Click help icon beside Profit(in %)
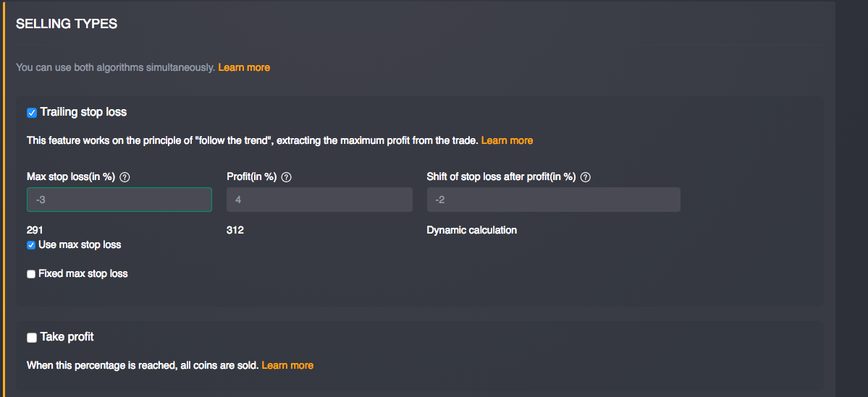 coord(286,177)
